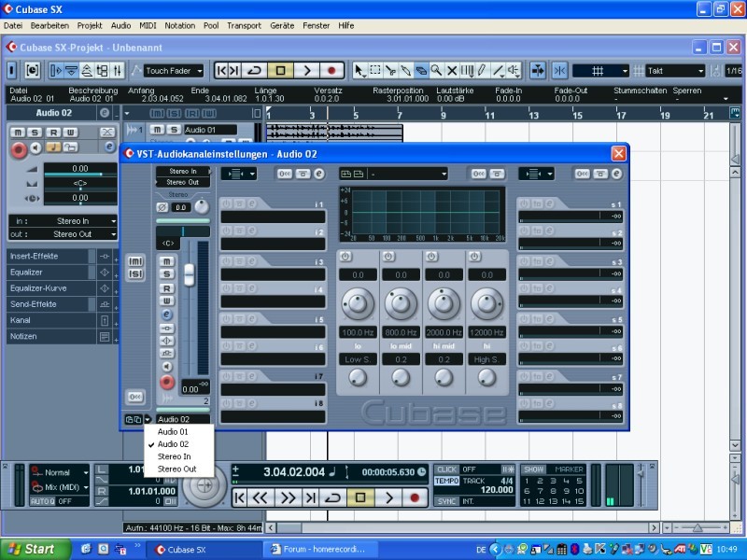Image resolution: width=747 pixels, height=560 pixels.
Task: Solo the Audio 01 track in the track list
Action: 174,130
